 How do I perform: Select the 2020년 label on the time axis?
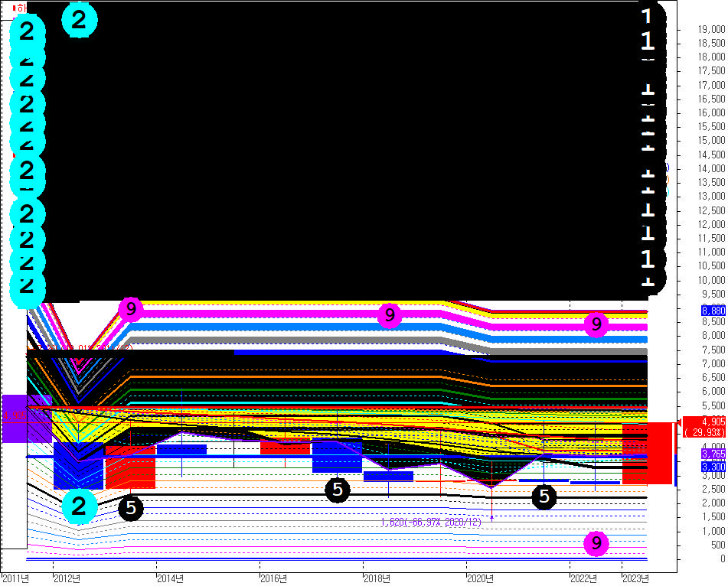pos(481,578)
